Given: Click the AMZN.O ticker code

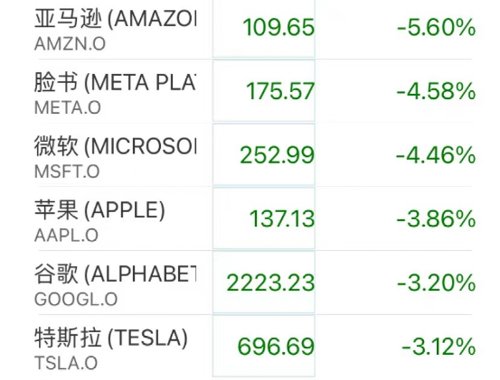Looking at the screenshot, I should pos(70,44).
